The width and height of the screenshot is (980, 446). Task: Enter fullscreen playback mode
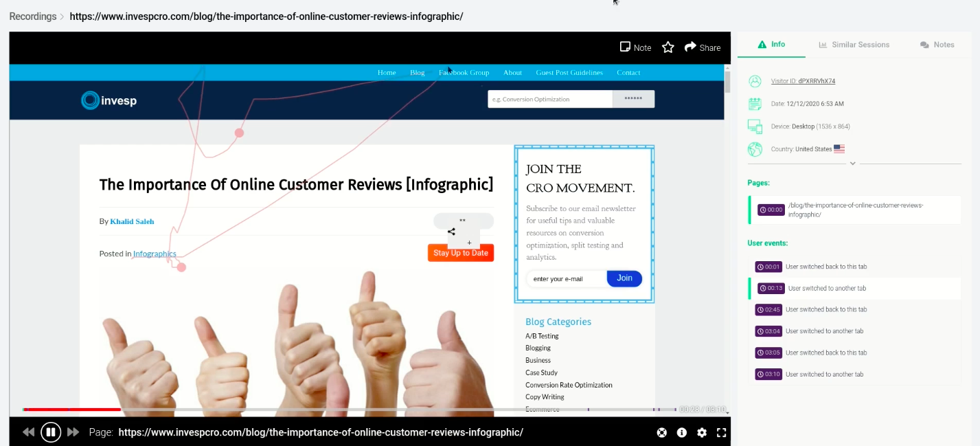(721, 432)
